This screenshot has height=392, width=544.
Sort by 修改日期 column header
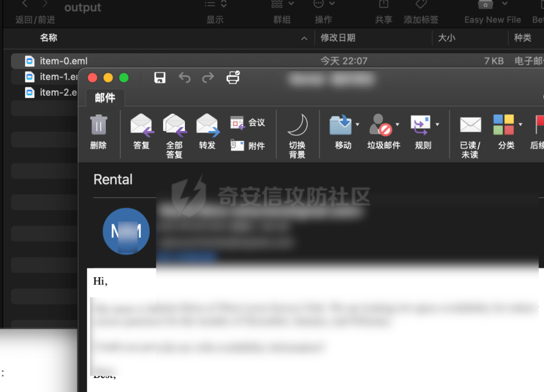[338, 38]
